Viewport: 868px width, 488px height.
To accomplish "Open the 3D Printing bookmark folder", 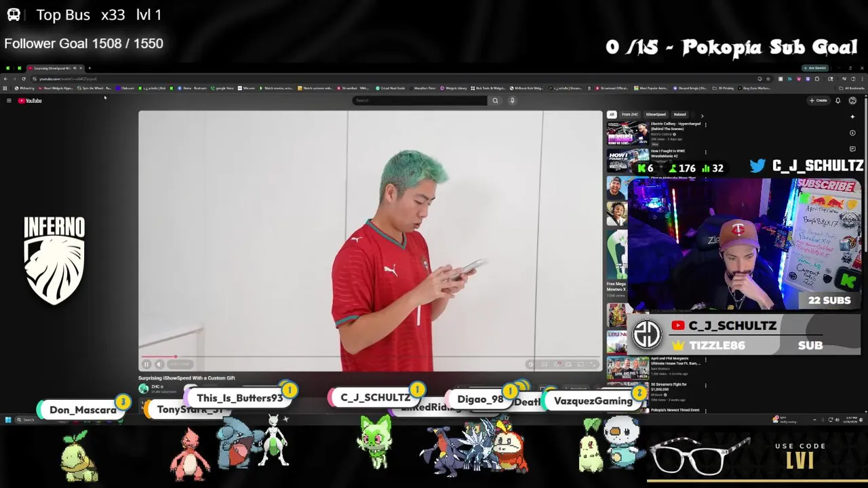I will pos(724,88).
